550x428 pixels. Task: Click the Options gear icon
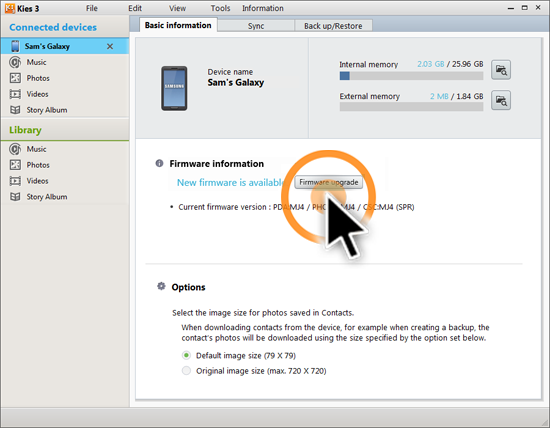tap(161, 286)
